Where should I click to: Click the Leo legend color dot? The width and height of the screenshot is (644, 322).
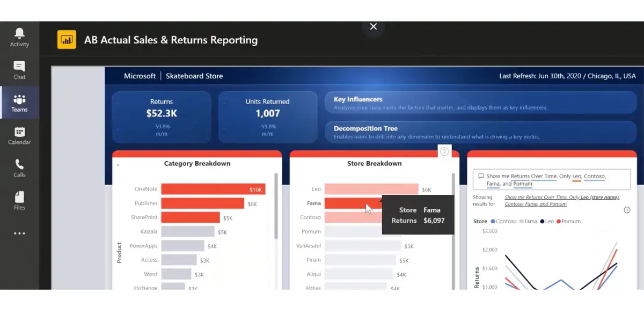point(543,221)
